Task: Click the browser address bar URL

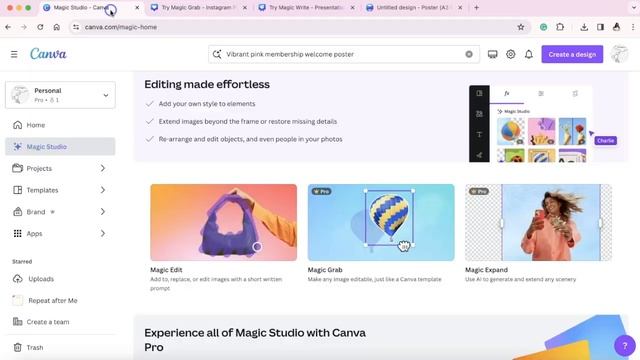Action: (121, 27)
